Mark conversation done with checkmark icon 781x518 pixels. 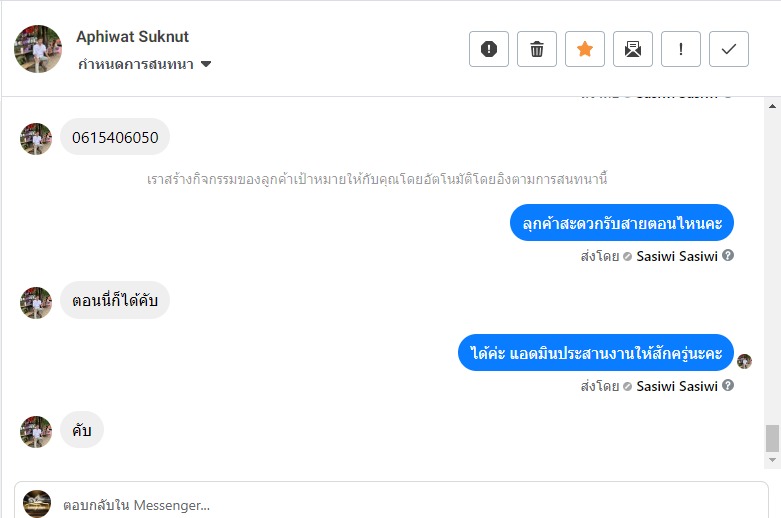[729, 49]
